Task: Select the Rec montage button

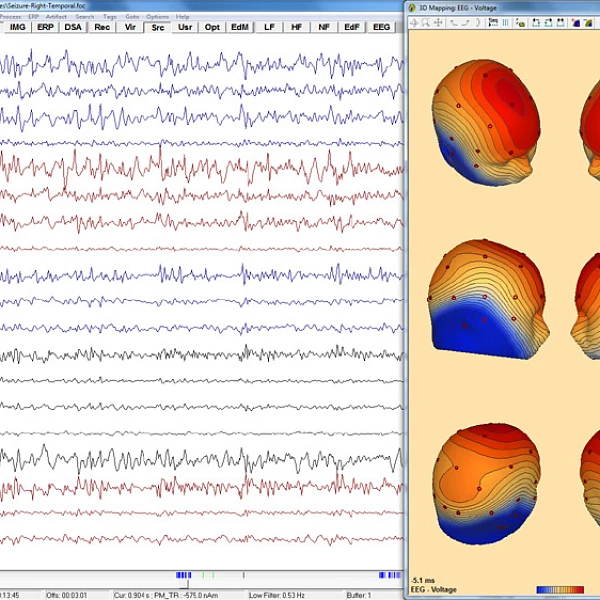Action: (102, 27)
